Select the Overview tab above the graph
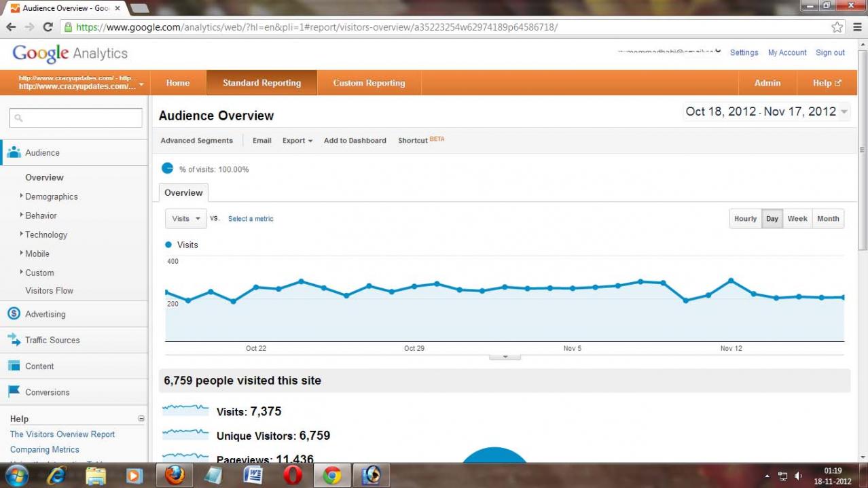Screen dimensions: 868x488 [183, 192]
